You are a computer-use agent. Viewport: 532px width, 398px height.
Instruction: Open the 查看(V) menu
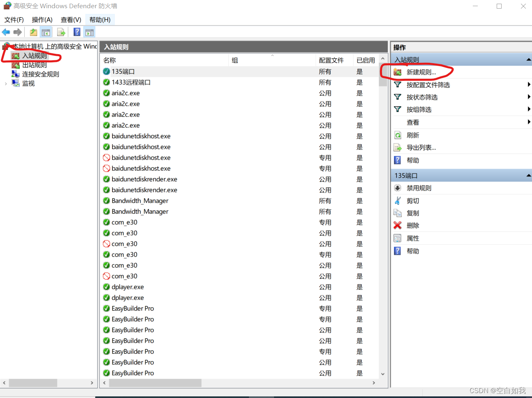point(71,20)
